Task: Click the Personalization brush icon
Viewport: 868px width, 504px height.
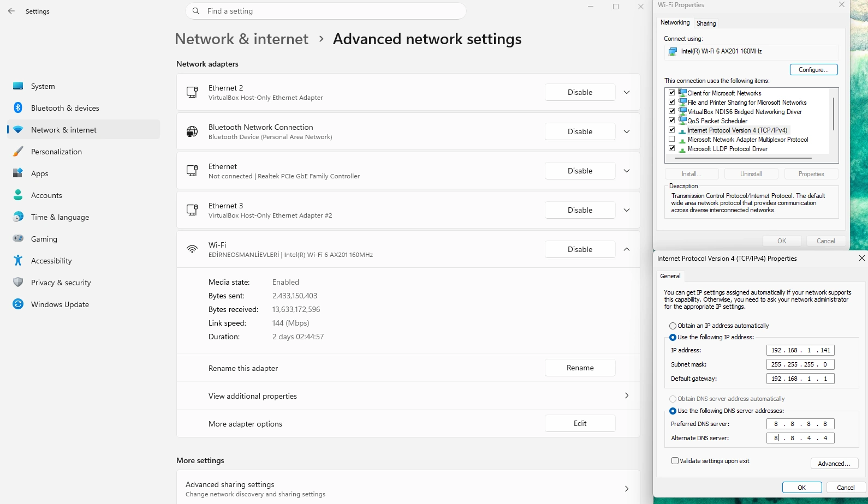Action: 18,152
